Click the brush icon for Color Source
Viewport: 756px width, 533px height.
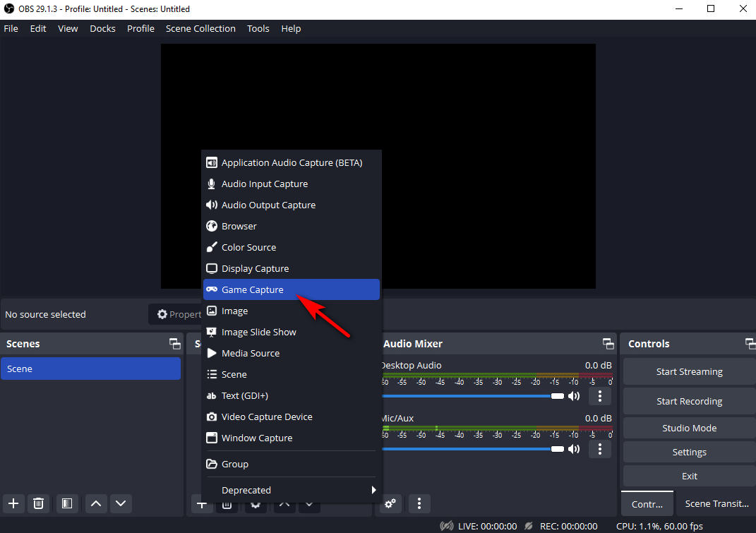click(212, 248)
